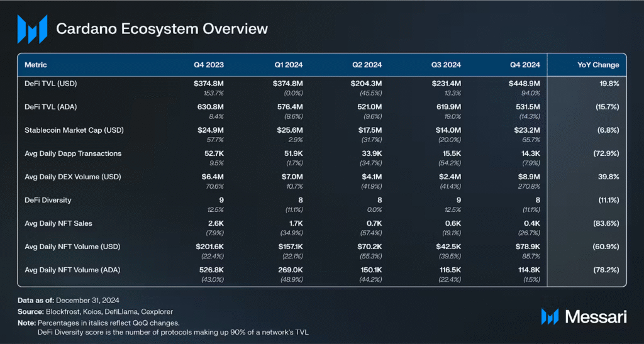The width and height of the screenshot is (644, 344).
Task: Select the Q4 2023 column header
Action: (209, 65)
